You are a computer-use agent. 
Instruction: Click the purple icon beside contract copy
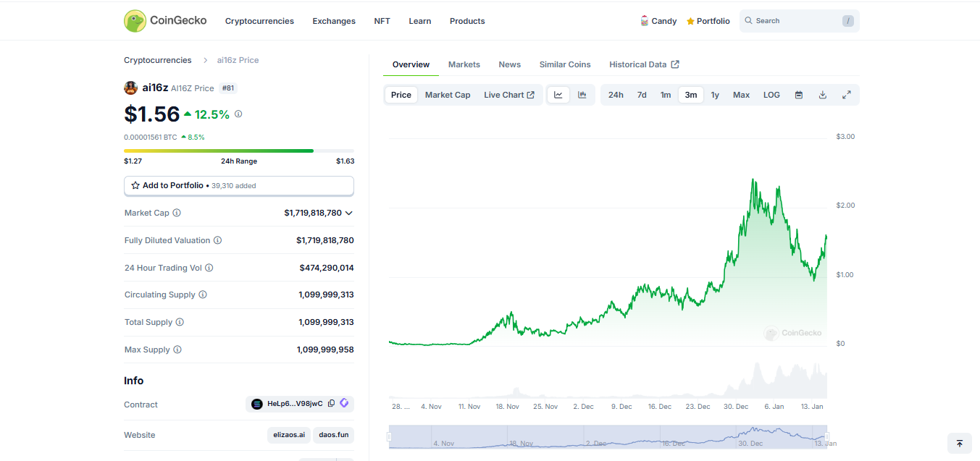pyautogui.click(x=344, y=403)
